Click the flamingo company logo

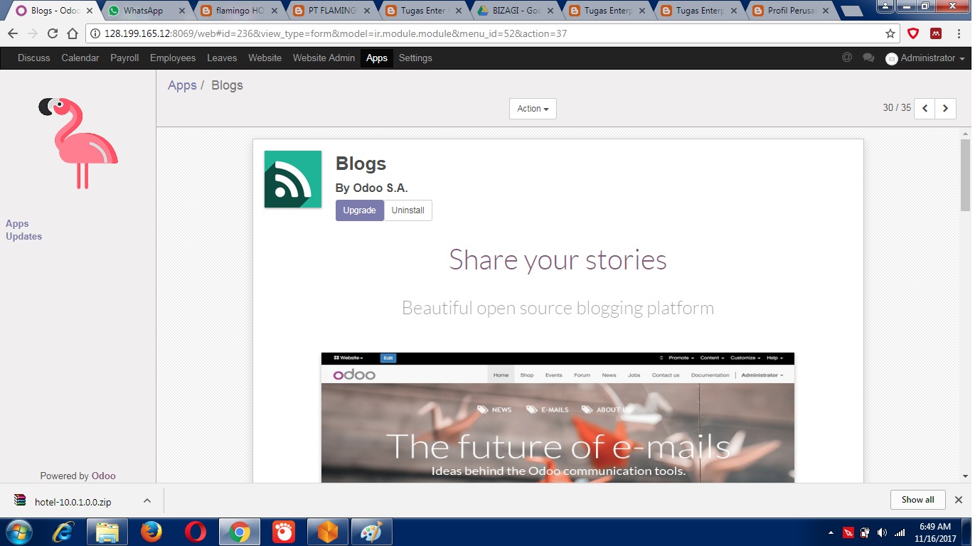tap(78, 142)
